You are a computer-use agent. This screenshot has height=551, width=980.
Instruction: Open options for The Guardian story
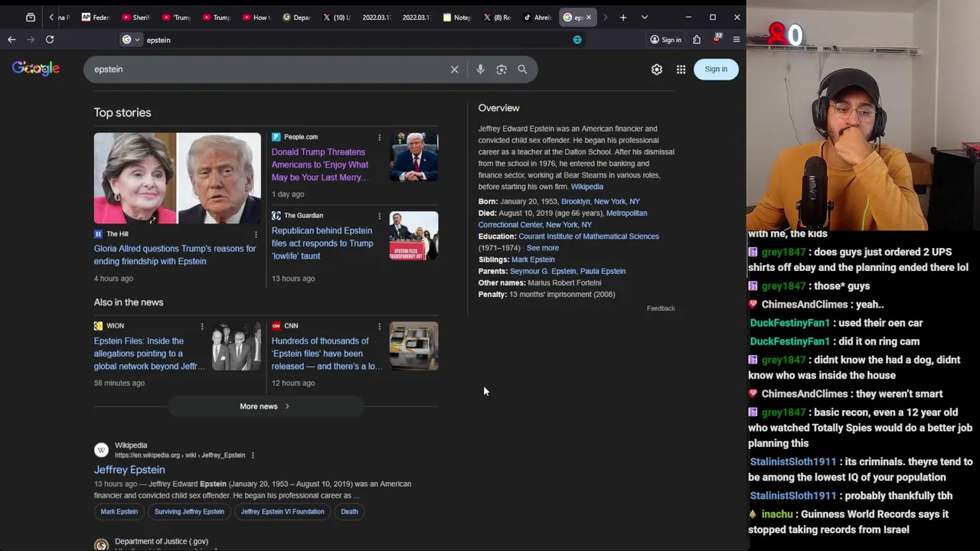click(379, 216)
